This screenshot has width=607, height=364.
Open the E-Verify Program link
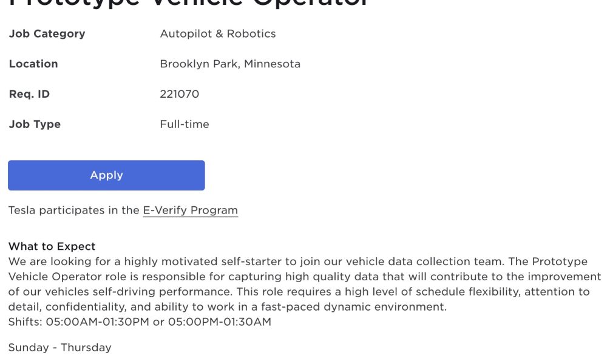pos(191,211)
